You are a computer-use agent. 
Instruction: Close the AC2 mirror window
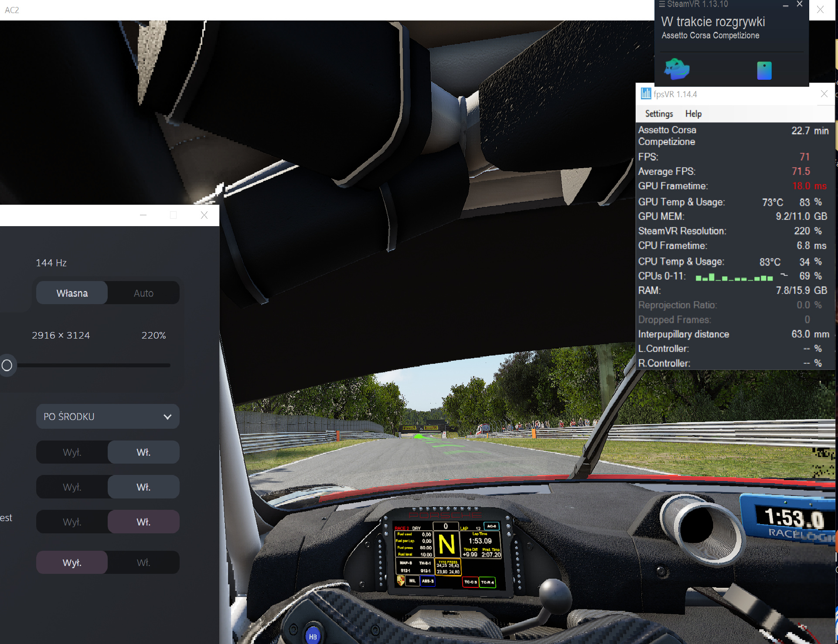820,9
